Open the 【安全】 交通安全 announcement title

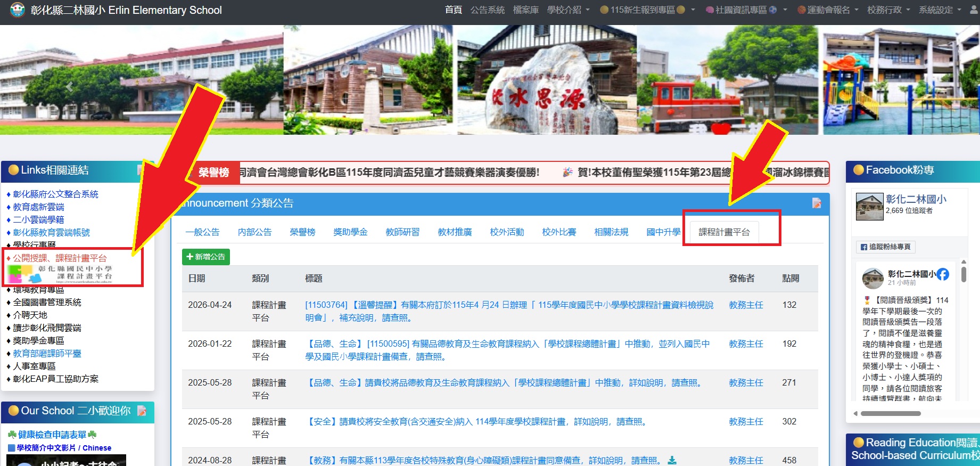coord(477,422)
